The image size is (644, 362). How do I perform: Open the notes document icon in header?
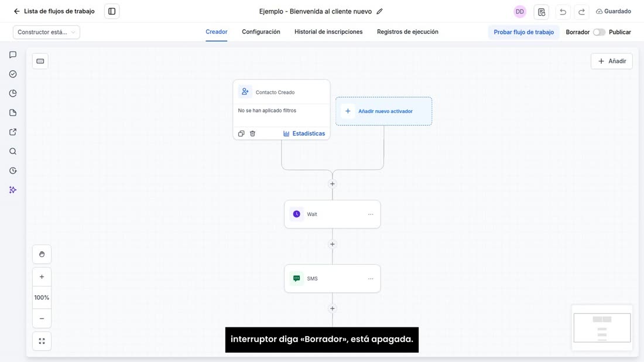pyautogui.click(x=542, y=12)
